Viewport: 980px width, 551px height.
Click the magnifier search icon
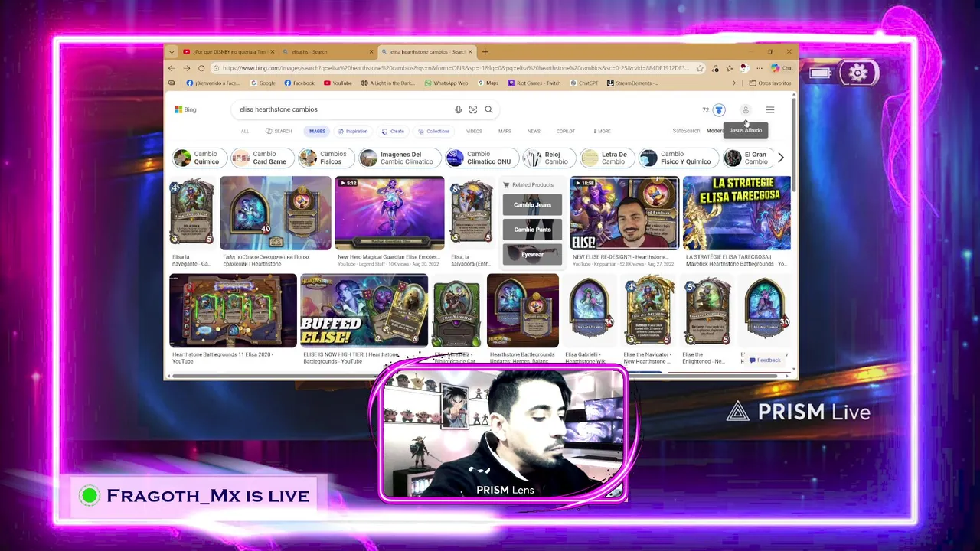(488, 109)
